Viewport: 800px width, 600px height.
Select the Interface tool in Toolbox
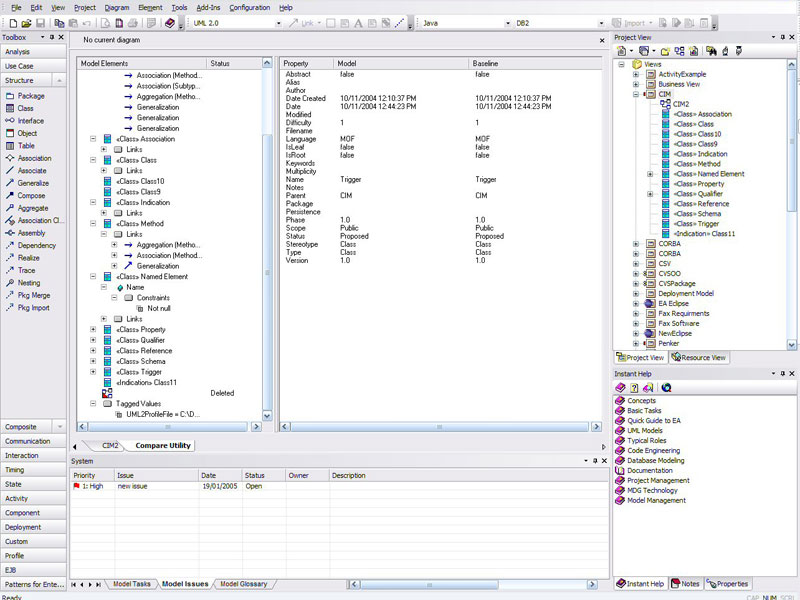(x=30, y=121)
